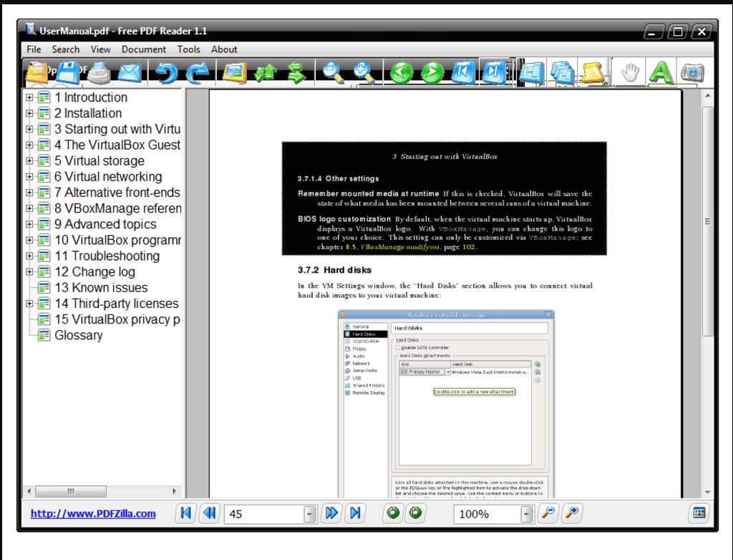
Task: Open the File menu
Action: click(x=33, y=49)
